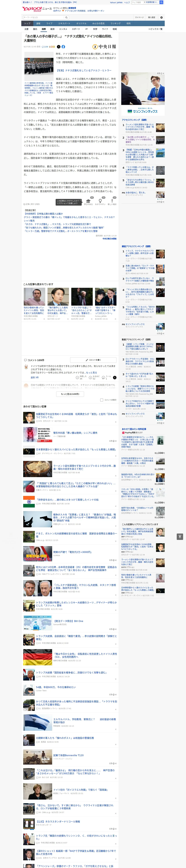Share first comment on X icon

pyautogui.click(x=115, y=377)
